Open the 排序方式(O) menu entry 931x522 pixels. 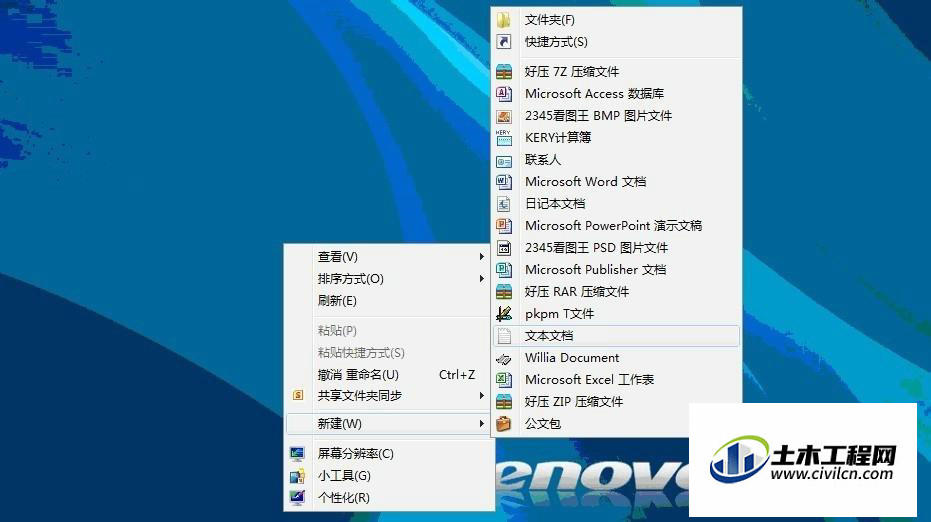[388, 279]
